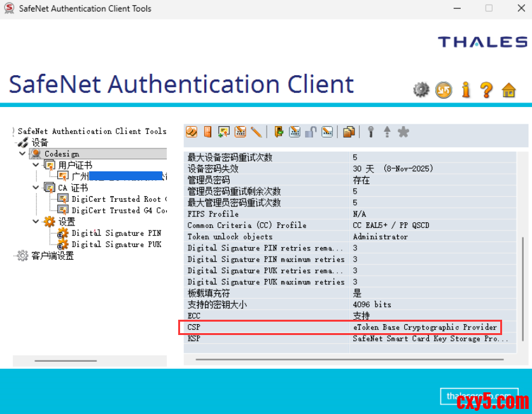The image size is (532, 414).
Task: Go to Home via house icon
Action: [x=508, y=90]
